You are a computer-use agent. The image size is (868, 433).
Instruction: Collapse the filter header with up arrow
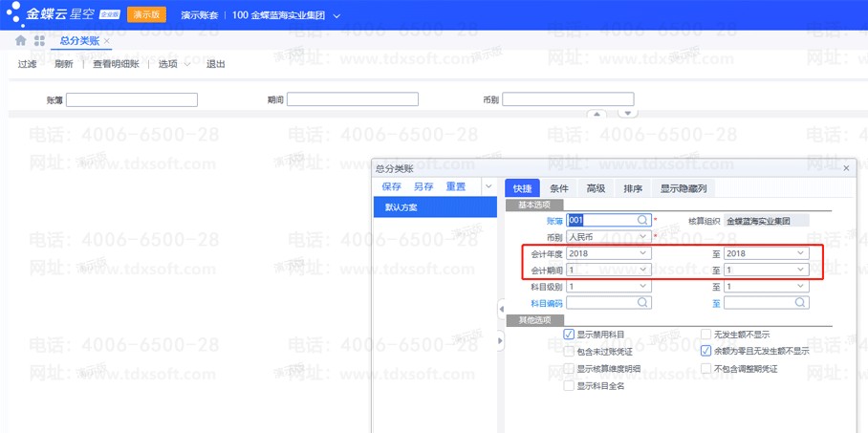coord(597,114)
